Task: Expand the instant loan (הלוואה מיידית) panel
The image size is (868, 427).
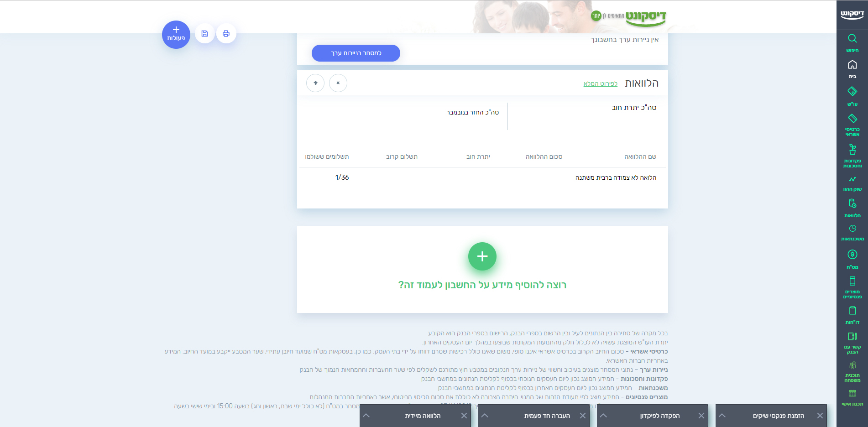Action: coord(366,416)
